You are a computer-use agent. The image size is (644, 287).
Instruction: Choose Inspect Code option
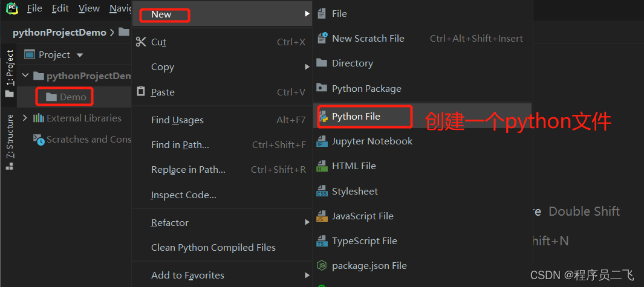[x=222, y=195]
